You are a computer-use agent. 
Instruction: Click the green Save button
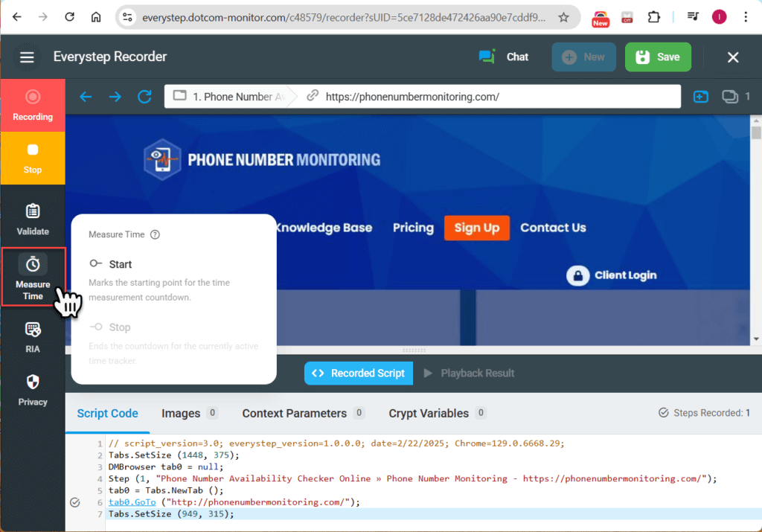pyautogui.click(x=658, y=57)
